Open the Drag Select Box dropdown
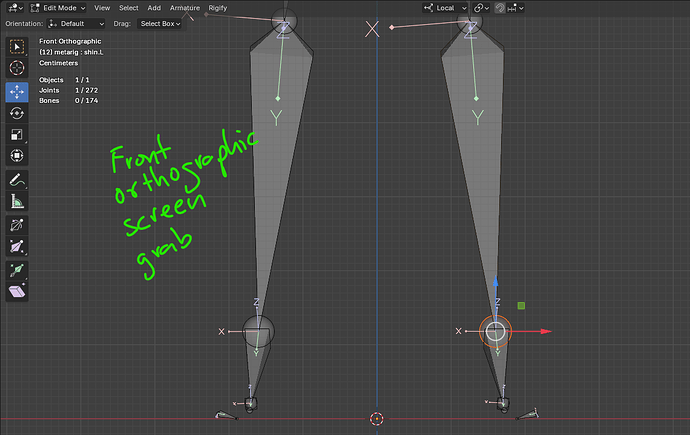Viewport: 690px width, 435px height. [x=160, y=24]
